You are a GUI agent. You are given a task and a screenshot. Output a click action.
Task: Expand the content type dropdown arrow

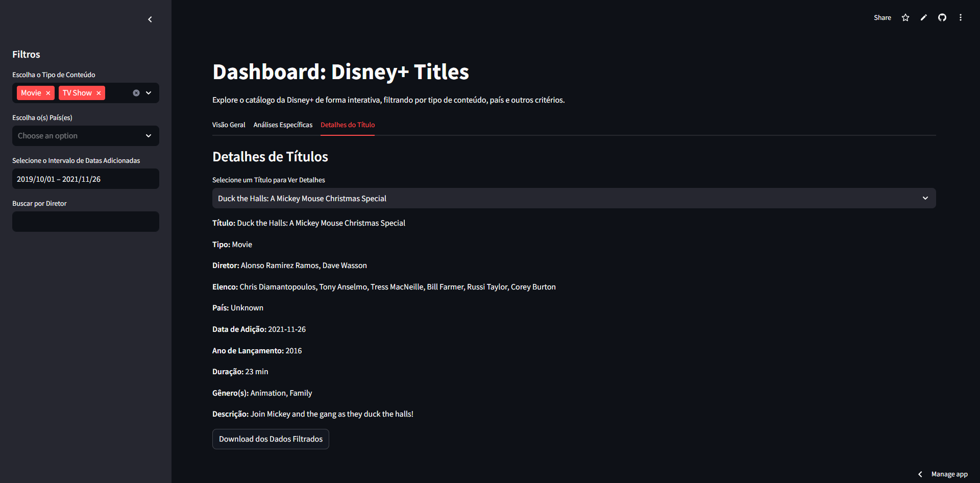149,93
